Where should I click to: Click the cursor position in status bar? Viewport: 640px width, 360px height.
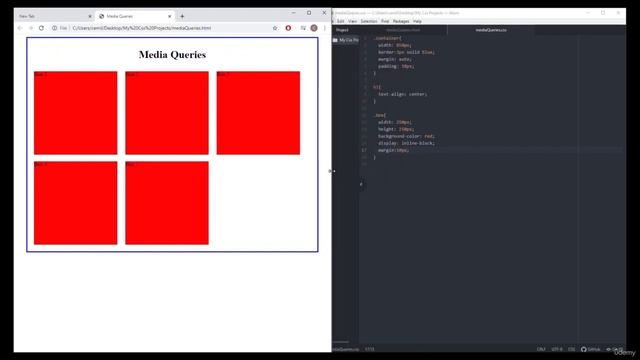pyautogui.click(x=369, y=349)
